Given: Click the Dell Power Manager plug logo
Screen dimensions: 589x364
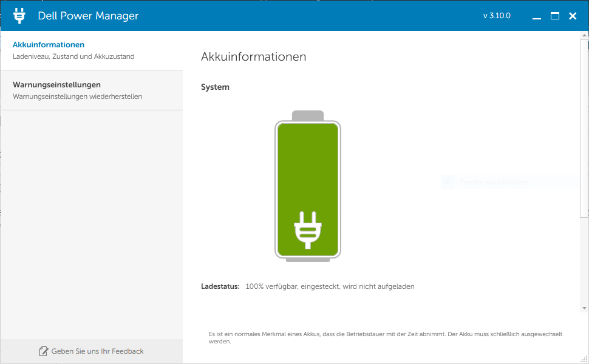Looking at the screenshot, I should pyautogui.click(x=19, y=16).
